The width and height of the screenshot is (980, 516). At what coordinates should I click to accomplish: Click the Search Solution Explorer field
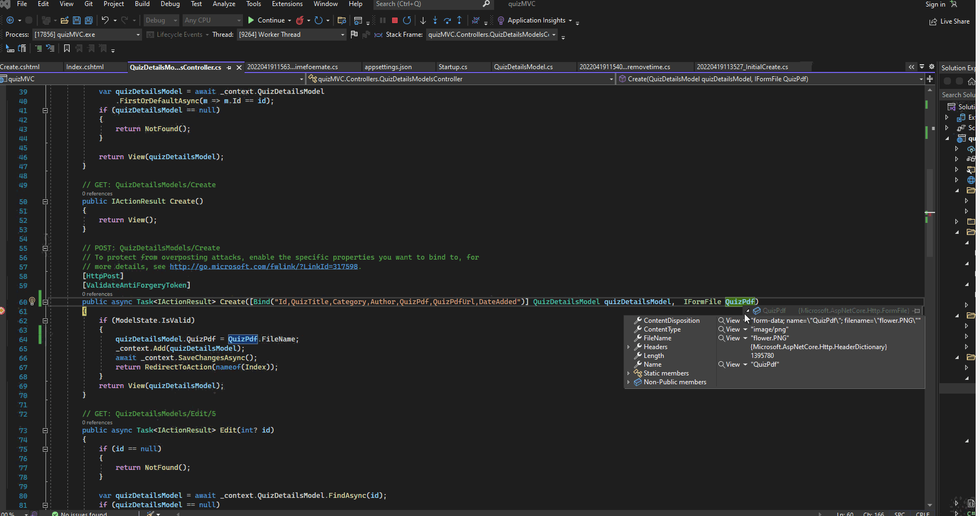959,95
